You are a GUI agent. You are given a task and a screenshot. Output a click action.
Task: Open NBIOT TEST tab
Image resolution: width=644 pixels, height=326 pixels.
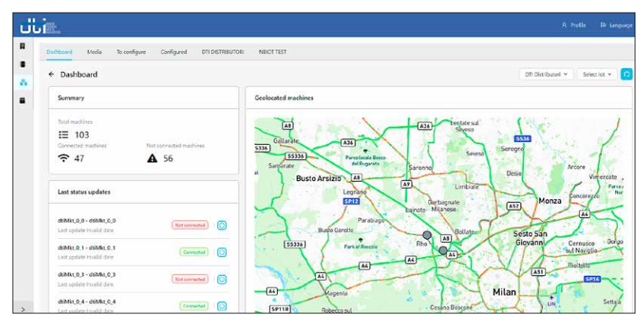pyautogui.click(x=273, y=52)
